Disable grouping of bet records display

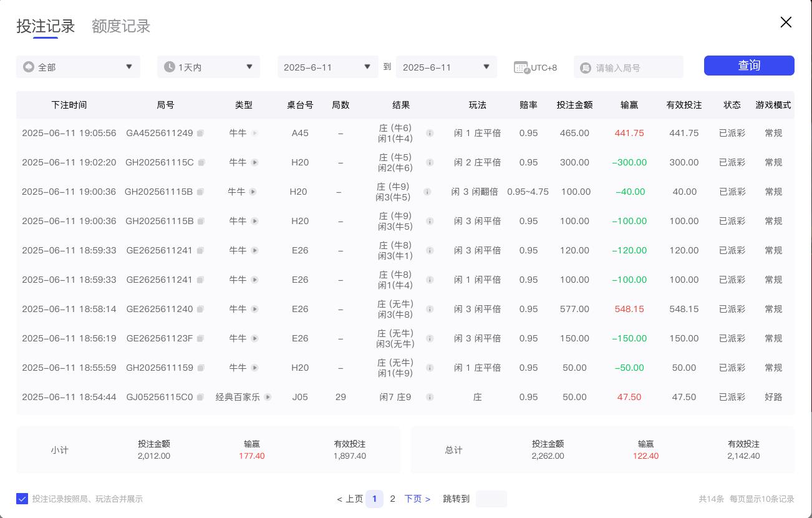tap(22, 499)
